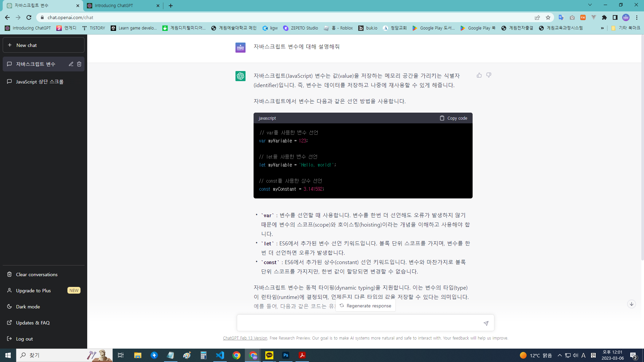Open the ChatGPT Feb 13 Version link

(x=245, y=338)
